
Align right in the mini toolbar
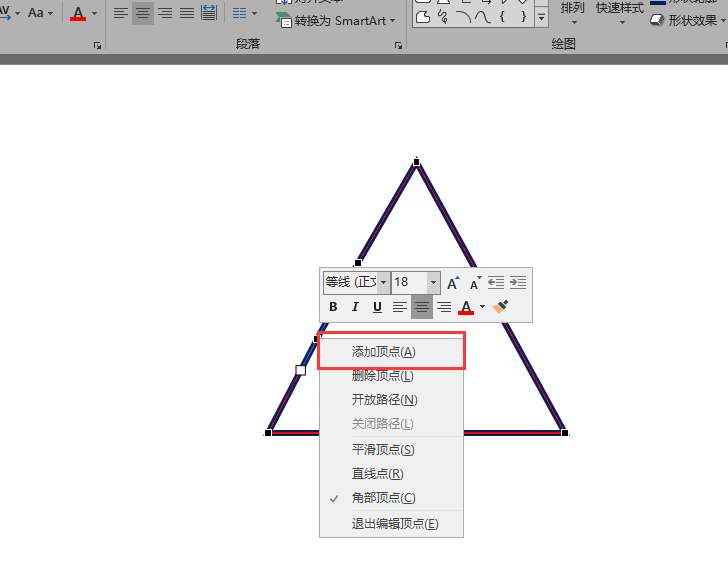pyautogui.click(x=444, y=307)
